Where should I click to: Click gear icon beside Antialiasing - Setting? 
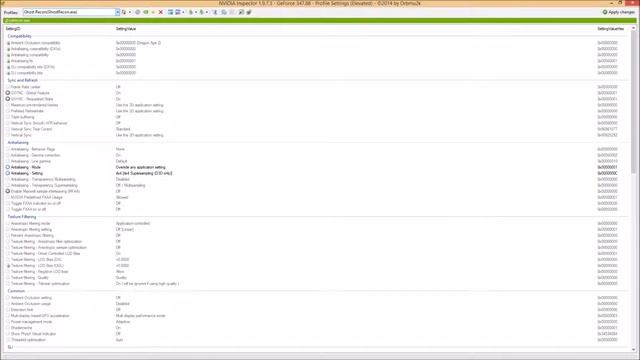8,173
